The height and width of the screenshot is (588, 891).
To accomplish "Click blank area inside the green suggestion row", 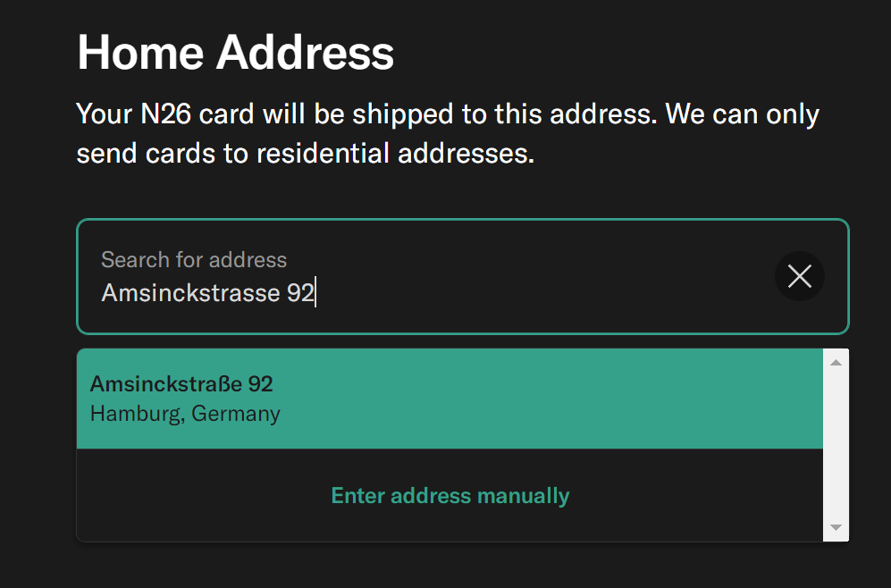I will [581, 399].
